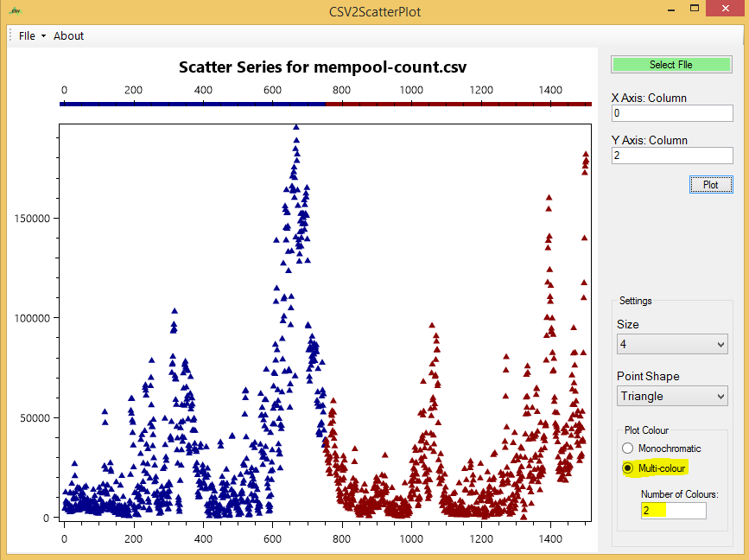Click the File menu dropdown arrow
This screenshot has width=749, height=560.
[43, 36]
